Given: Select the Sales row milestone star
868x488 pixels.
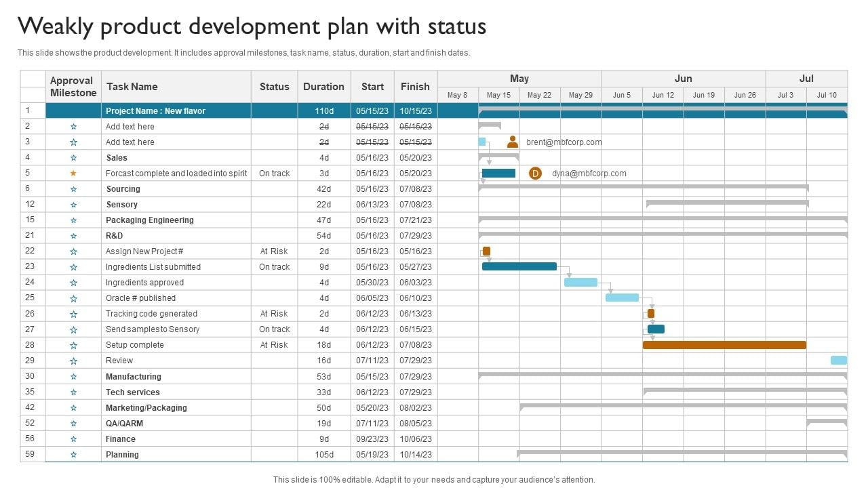Looking at the screenshot, I should pos(73,158).
